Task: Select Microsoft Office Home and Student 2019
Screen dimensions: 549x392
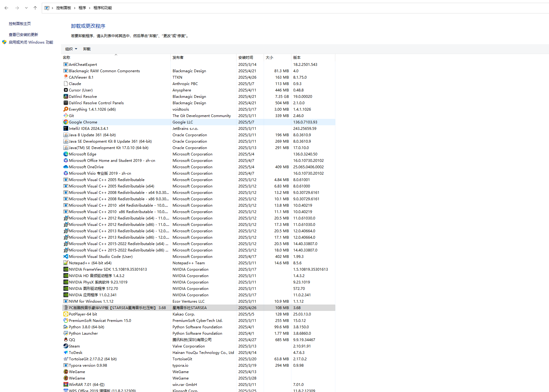Action: click(198, 161)
